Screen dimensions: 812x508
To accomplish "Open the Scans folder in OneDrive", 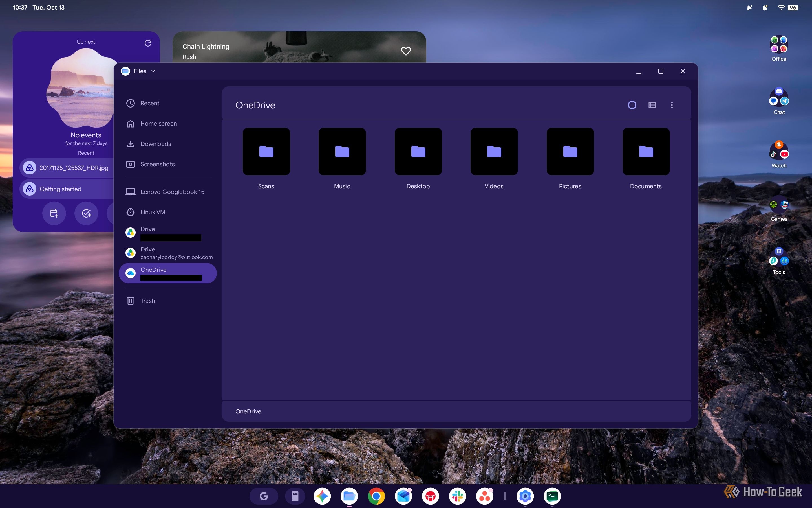I will (266, 159).
